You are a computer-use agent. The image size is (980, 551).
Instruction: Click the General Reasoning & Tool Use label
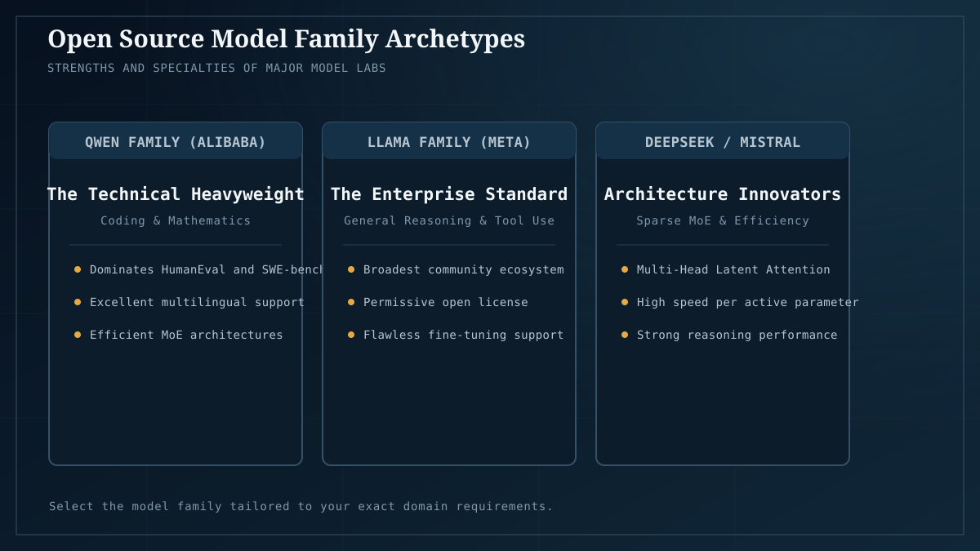click(x=449, y=220)
